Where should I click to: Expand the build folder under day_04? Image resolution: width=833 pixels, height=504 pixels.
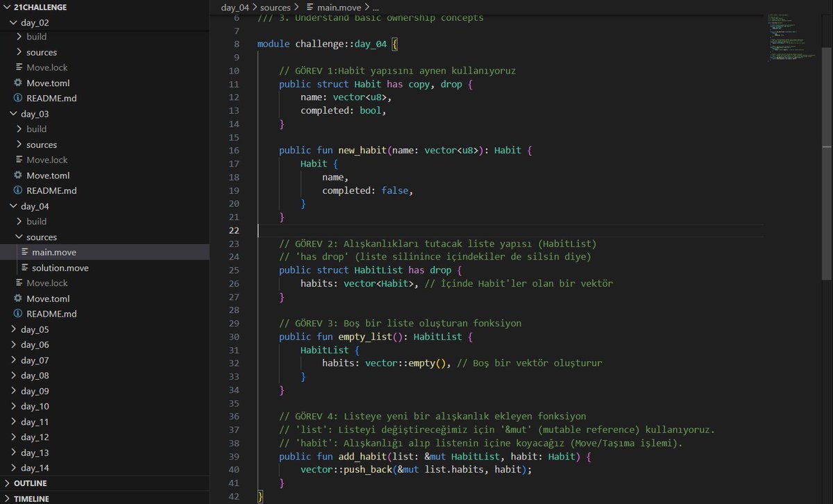tap(19, 221)
